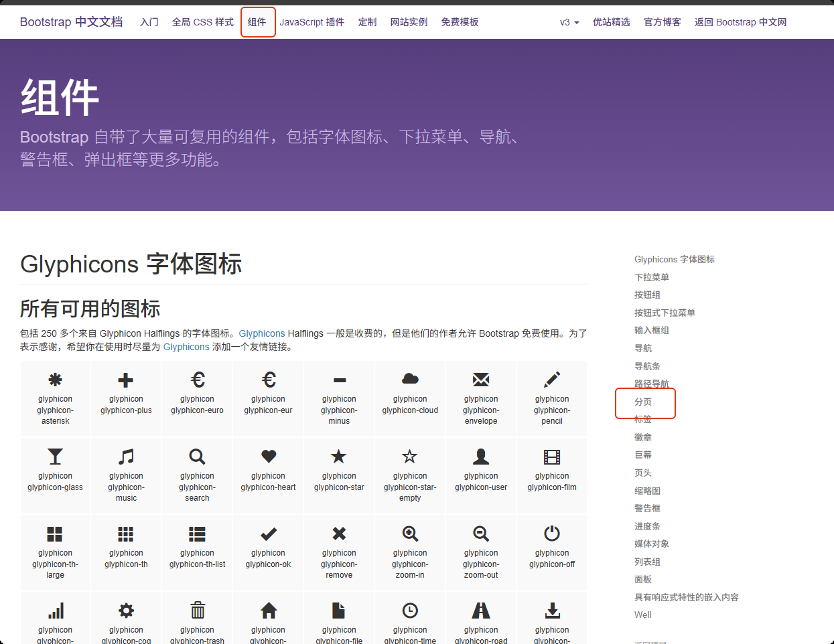Image resolution: width=834 pixels, height=644 pixels.
Task: Click the glyphicon-th icon with nine squares
Action: tap(126, 534)
